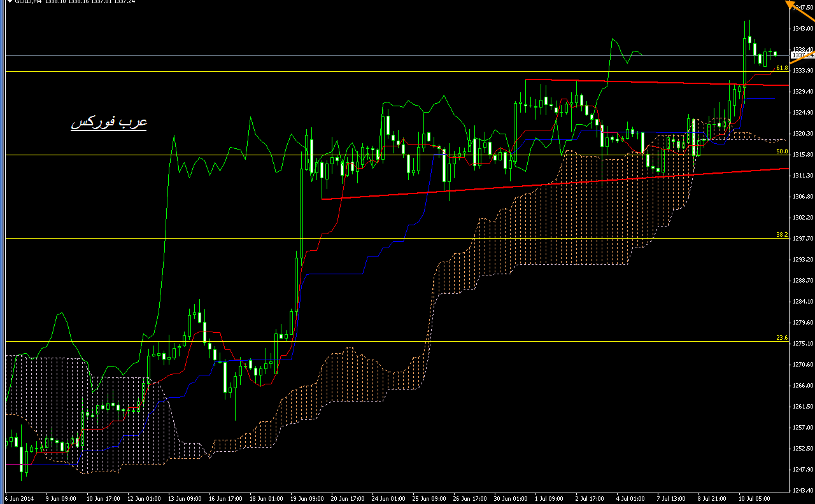This screenshot has height=504, width=815.
Task: Click the 1266.00 price scale value
Action: [x=802, y=385]
